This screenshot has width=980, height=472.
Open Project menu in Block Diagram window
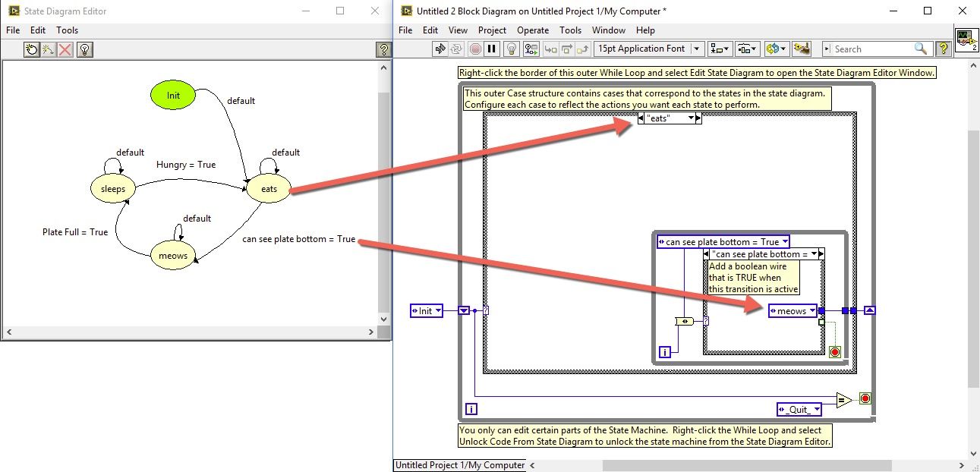[492, 30]
